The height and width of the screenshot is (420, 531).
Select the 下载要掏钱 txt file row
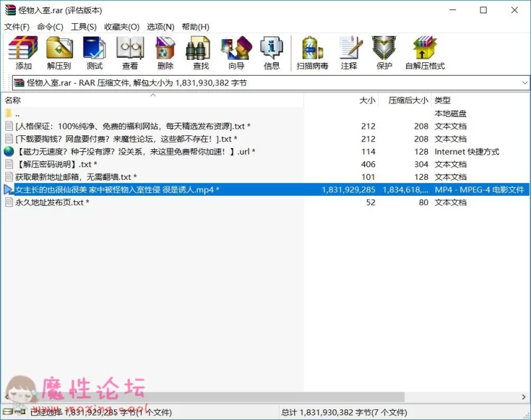[x=265, y=139]
